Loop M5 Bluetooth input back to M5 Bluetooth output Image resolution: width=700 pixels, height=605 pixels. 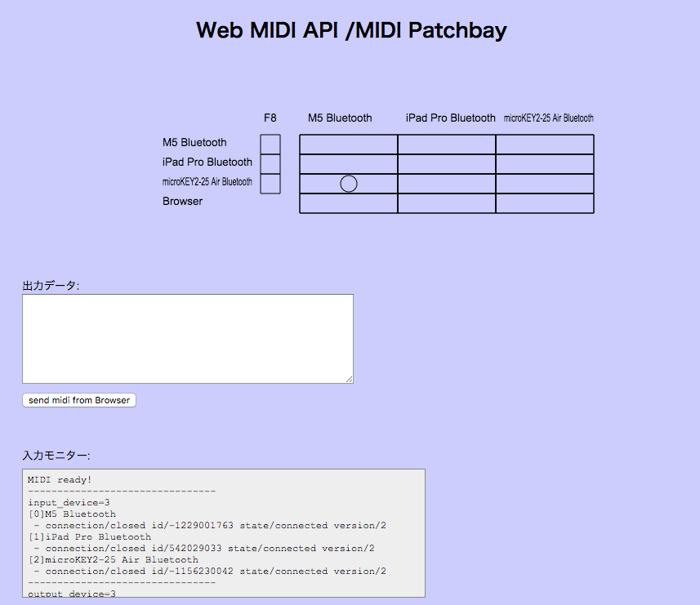pos(348,143)
